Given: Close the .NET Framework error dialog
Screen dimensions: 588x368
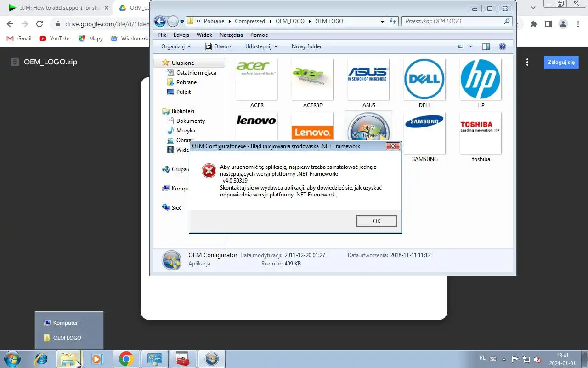Looking at the screenshot, I should point(392,146).
